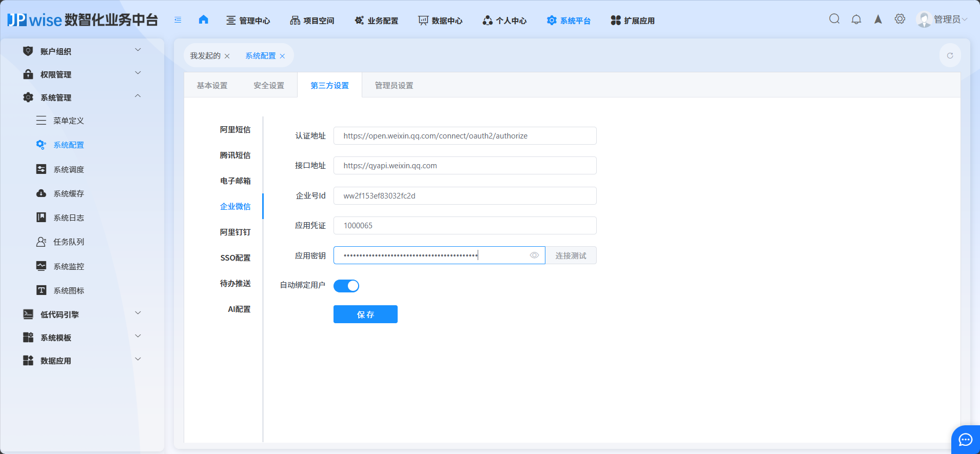
Task: Select 阿里短信 in settings list
Action: click(236, 130)
